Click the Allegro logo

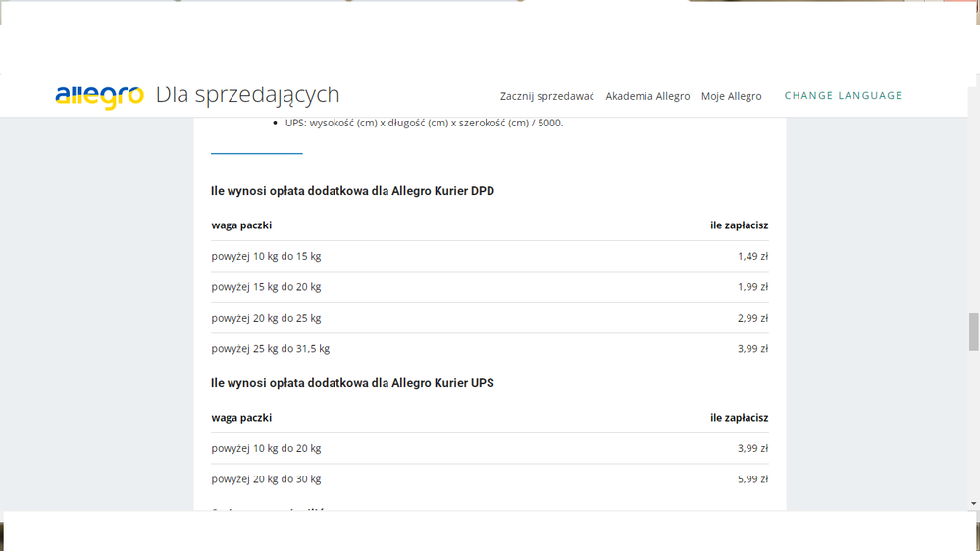[x=99, y=95]
